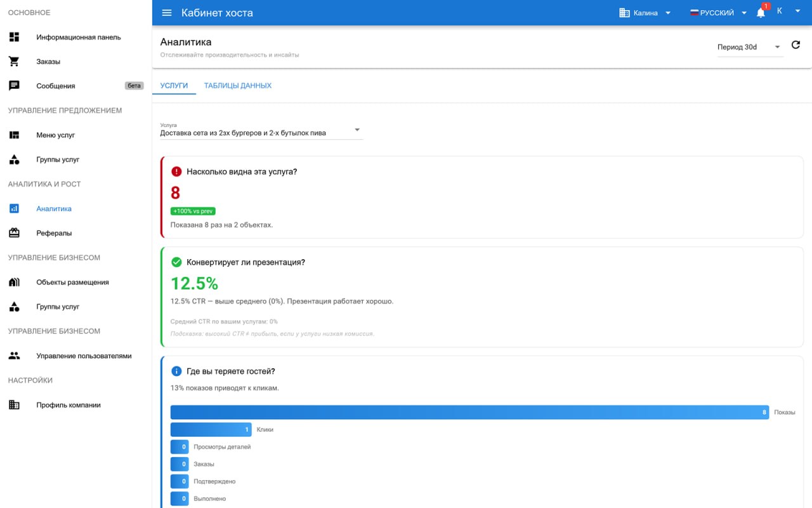Open the Услуга service selection dropdown

coord(261,130)
